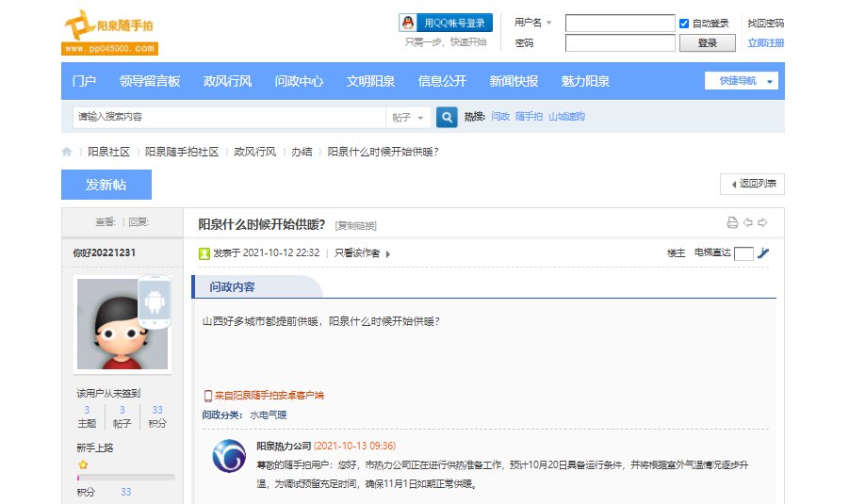Open the 快捷导航 dropdown menu
Image resolution: width=849 pixels, height=504 pixels.
[743, 81]
